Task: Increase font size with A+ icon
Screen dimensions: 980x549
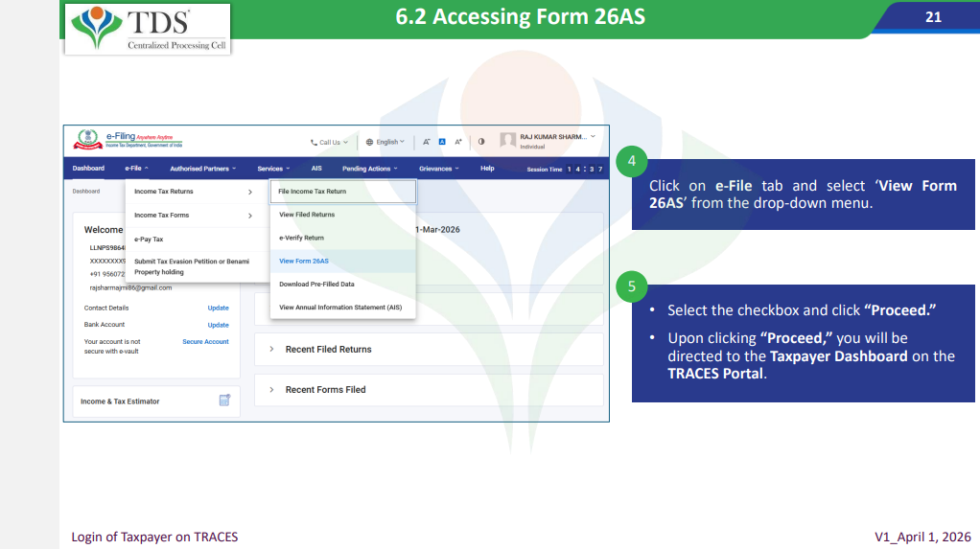Action: [458, 142]
